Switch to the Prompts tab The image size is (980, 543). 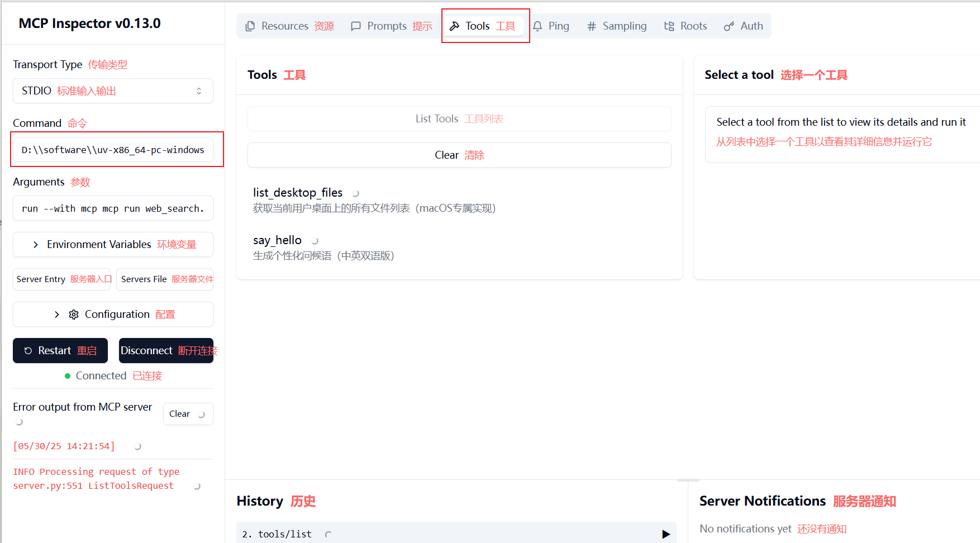391,26
